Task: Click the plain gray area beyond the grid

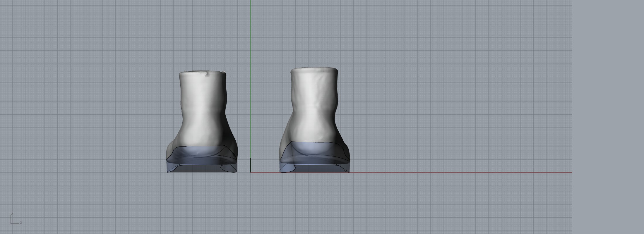Action: point(609,117)
